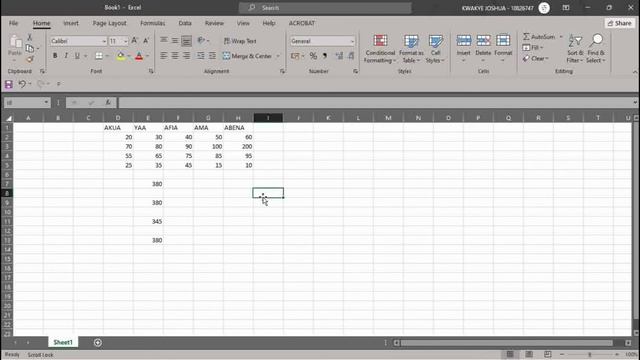Open Cell Styles gallery

pos(435,49)
